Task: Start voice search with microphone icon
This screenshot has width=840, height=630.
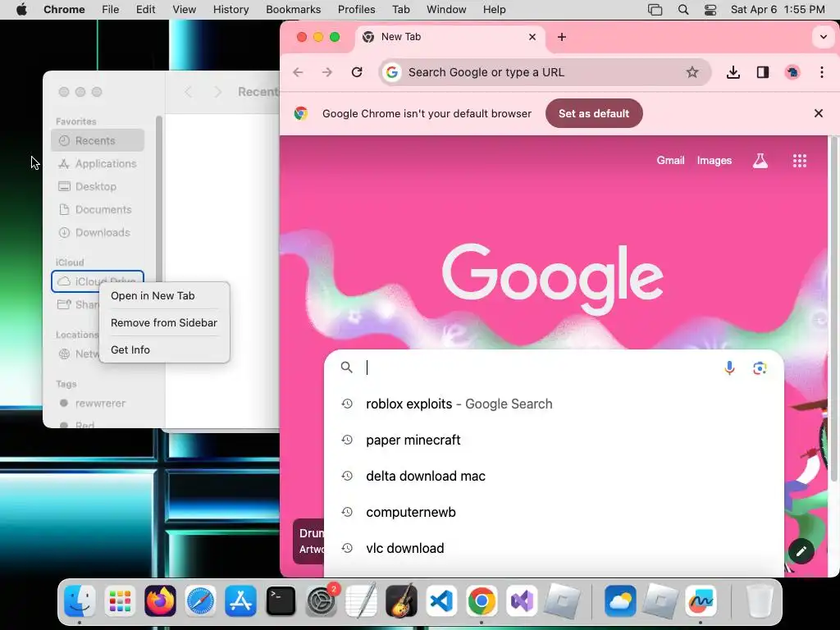Action: pyautogui.click(x=729, y=368)
